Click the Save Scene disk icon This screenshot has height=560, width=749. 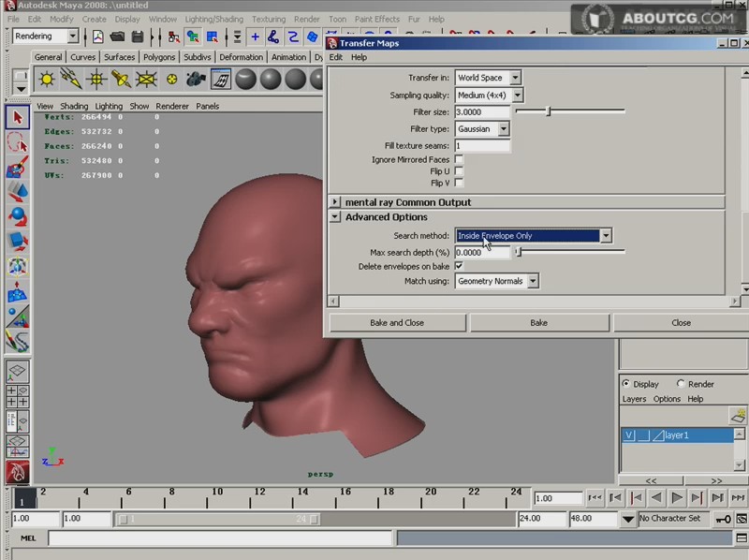click(138, 37)
